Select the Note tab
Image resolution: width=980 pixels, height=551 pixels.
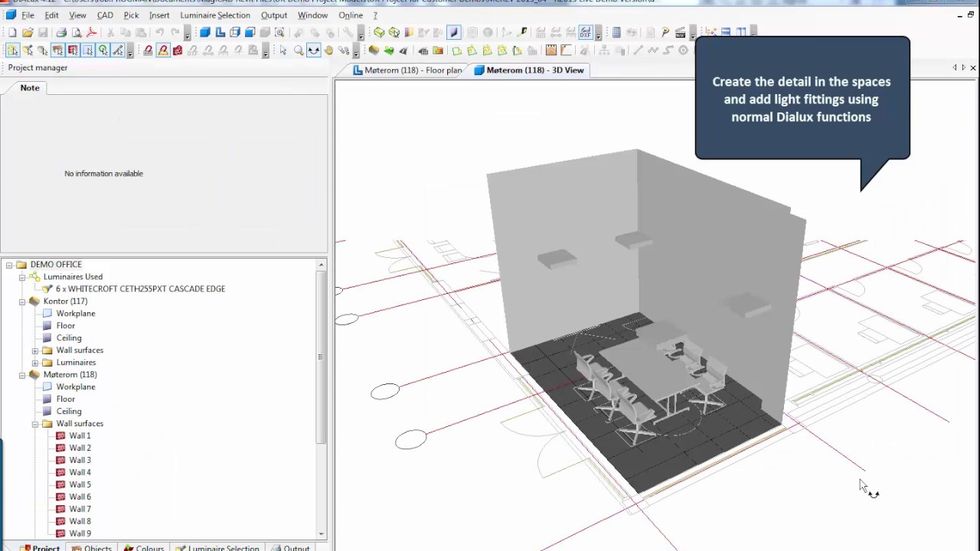tap(30, 88)
